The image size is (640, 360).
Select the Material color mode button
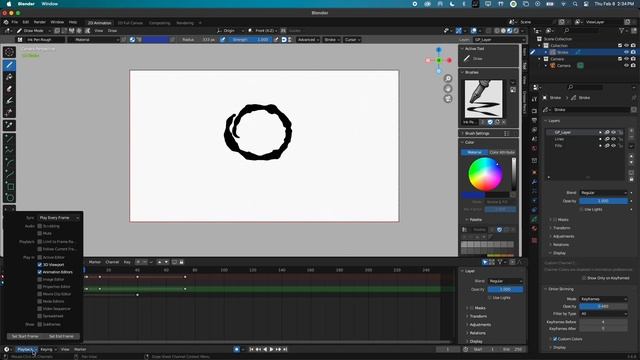(474, 152)
